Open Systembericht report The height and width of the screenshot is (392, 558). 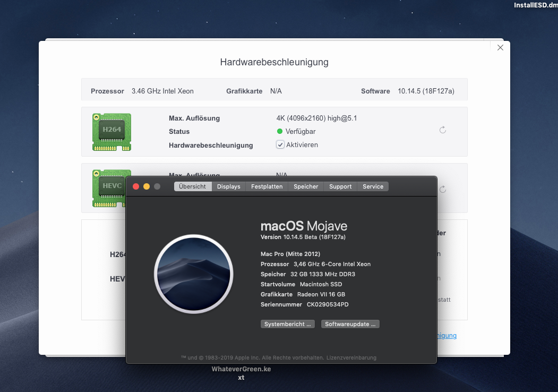288,324
